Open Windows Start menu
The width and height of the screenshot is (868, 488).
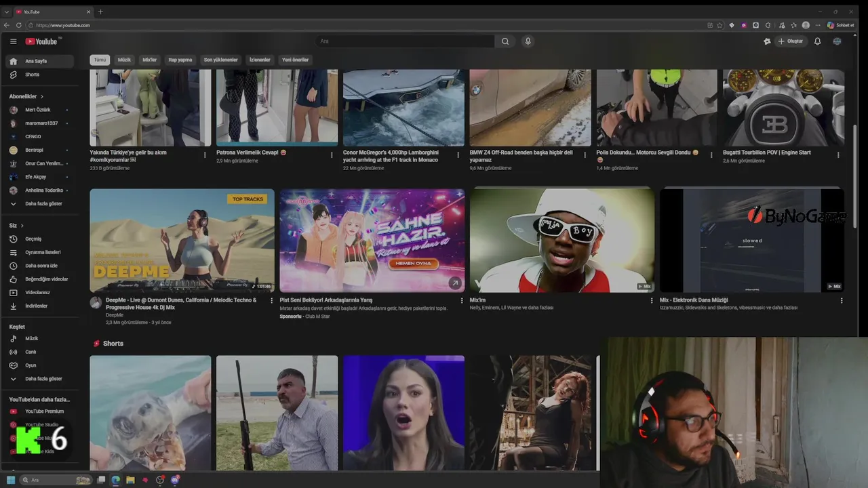point(11,480)
